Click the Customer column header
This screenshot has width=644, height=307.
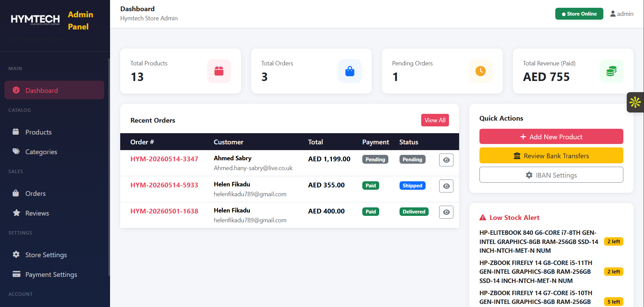[x=229, y=142]
